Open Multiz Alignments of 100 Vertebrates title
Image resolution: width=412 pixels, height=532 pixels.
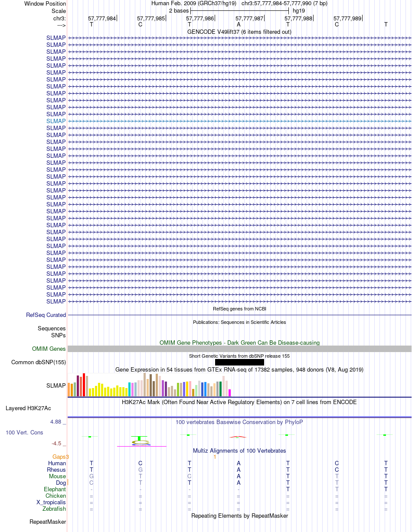(x=239, y=450)
